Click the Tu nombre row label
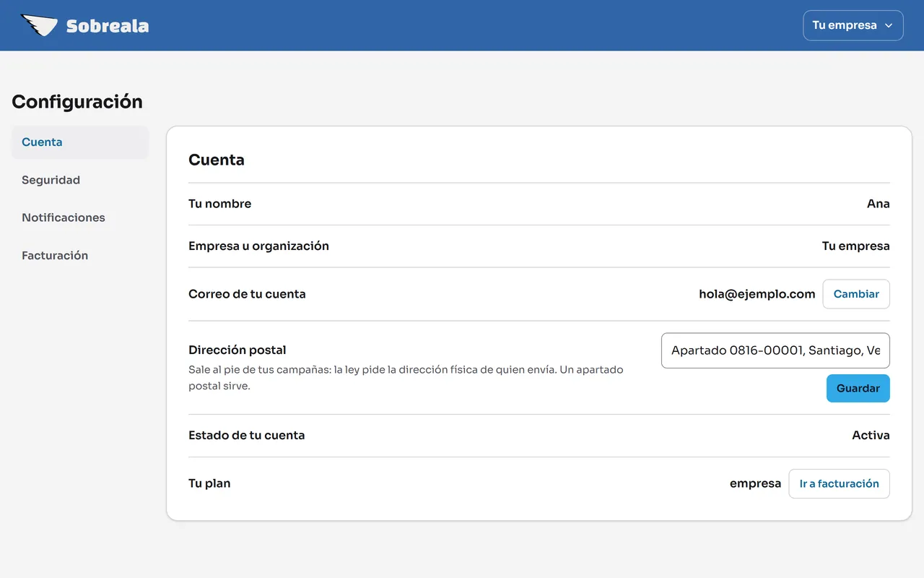The width and height of the screenshot is (924, 578). point(220,204)
